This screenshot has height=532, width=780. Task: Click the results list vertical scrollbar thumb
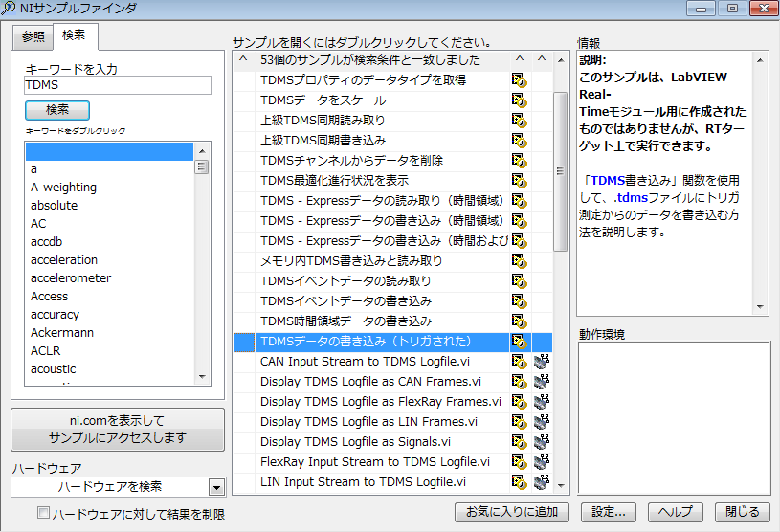click(560, 171)
